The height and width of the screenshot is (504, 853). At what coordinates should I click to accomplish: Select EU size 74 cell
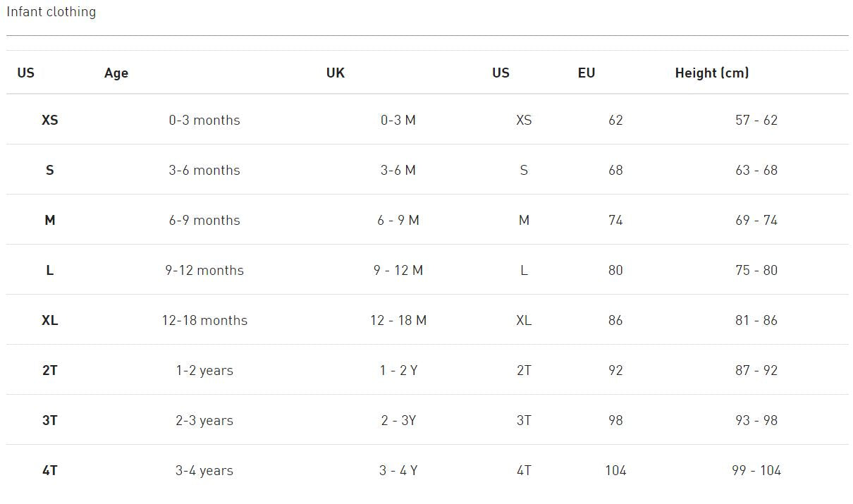click(x=615, y=221)
